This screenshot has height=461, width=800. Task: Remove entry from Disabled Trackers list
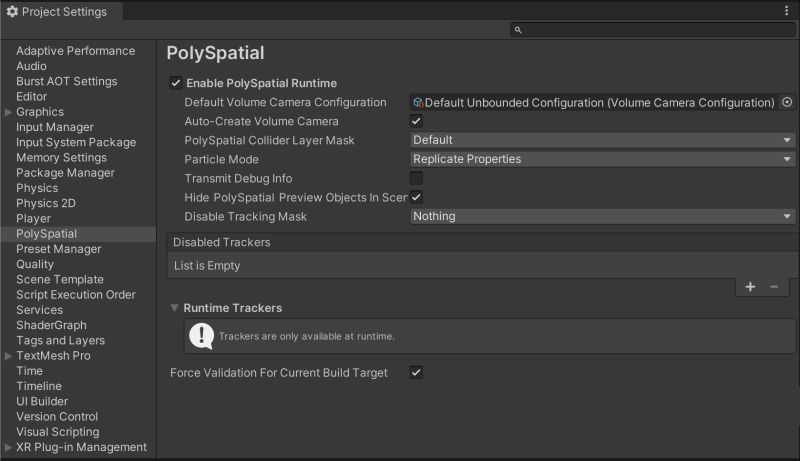(x=774, y=287)
